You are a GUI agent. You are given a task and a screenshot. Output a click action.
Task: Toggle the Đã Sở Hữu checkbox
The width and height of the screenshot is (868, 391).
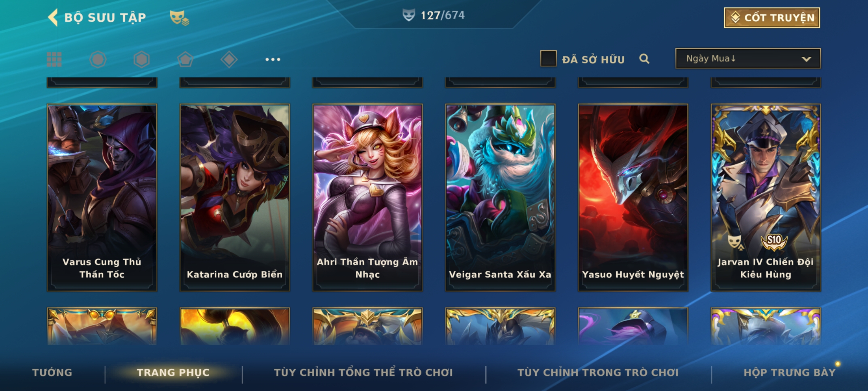coord(548,58)
